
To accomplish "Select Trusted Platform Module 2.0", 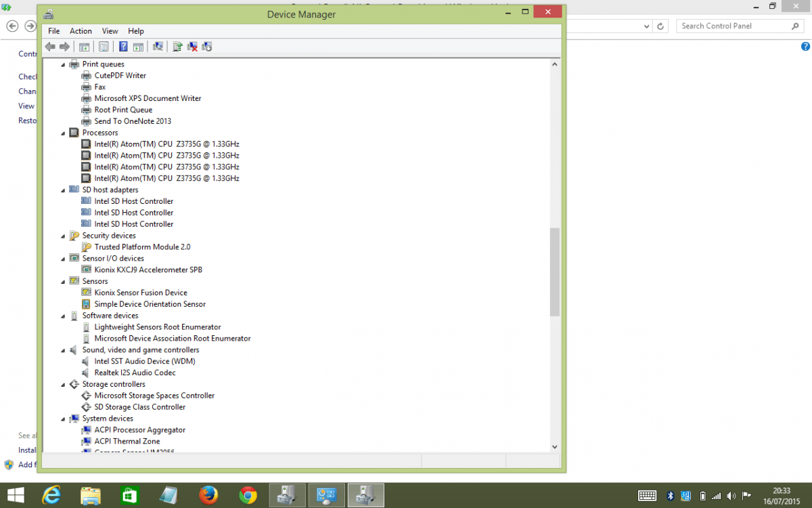I will point(142,247).
